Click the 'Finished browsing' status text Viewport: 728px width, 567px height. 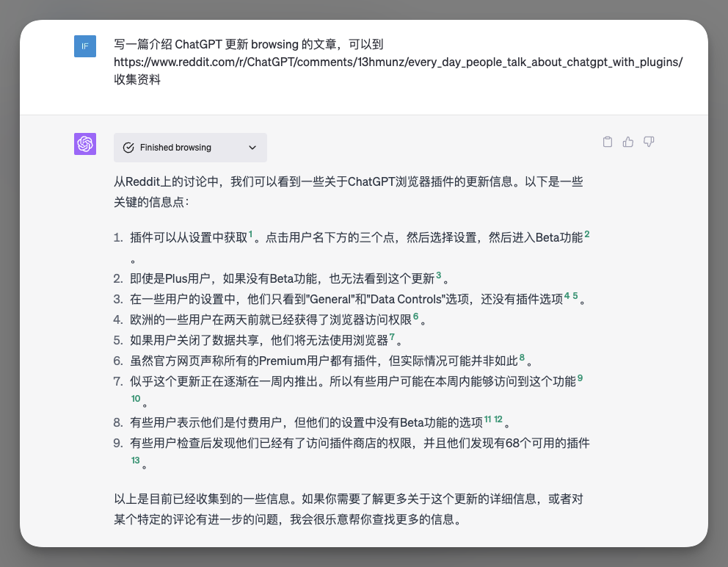[175, 148]
